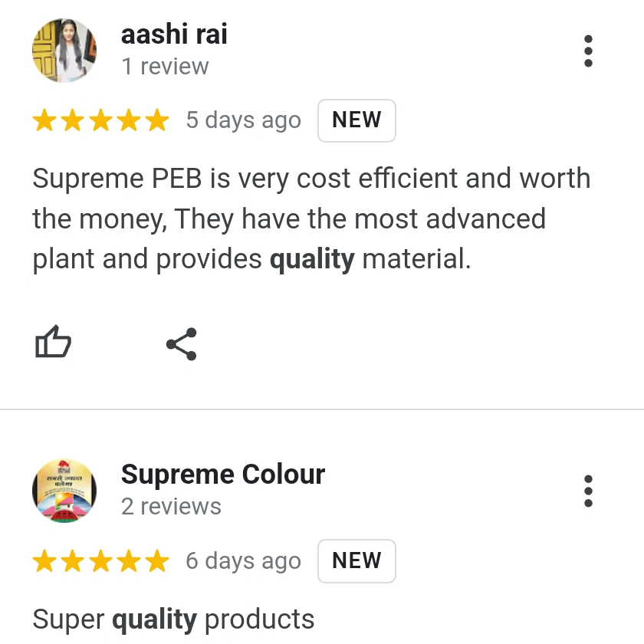Click the bold 'quality' keyword in aashi's review
The image size is (644, 644).
pyautogui.click(x=312, y=260)
